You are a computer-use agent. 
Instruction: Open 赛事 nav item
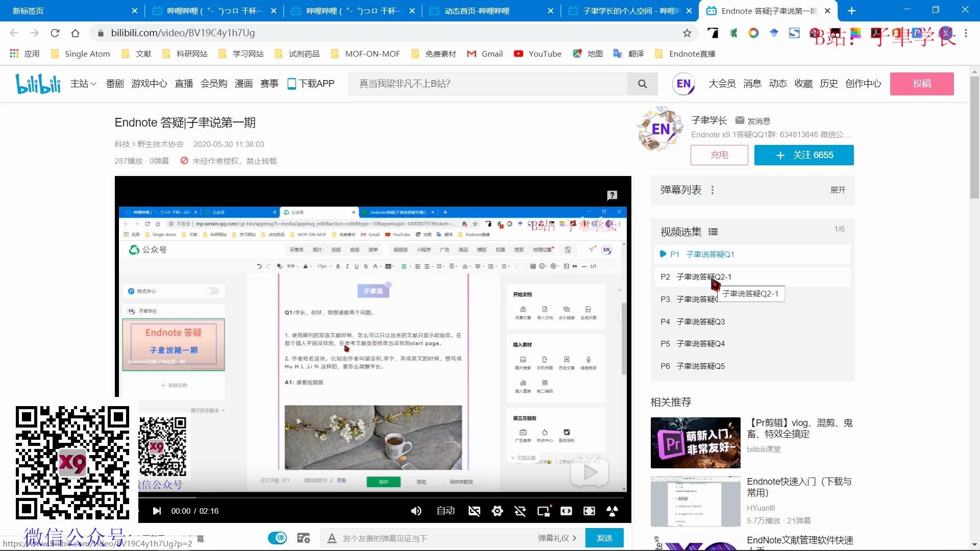click(269, 84)
